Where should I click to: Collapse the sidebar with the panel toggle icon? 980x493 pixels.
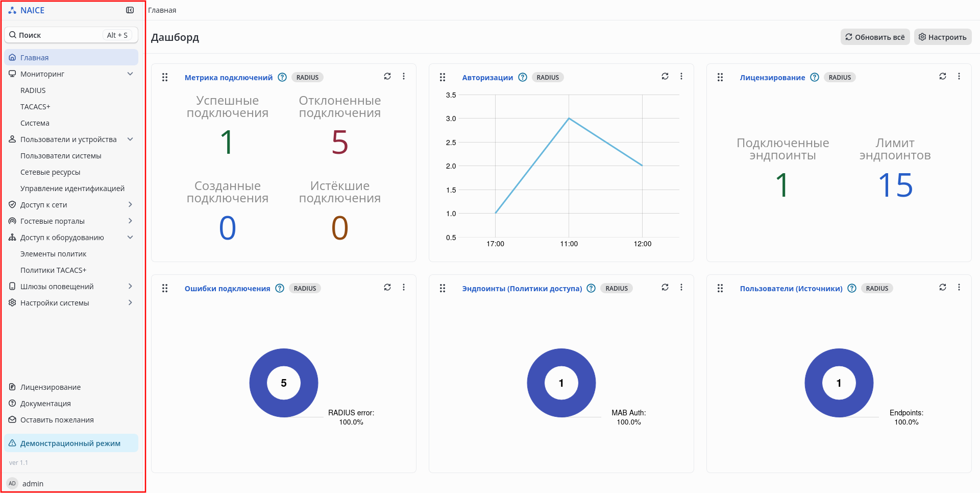coord(130,10)
